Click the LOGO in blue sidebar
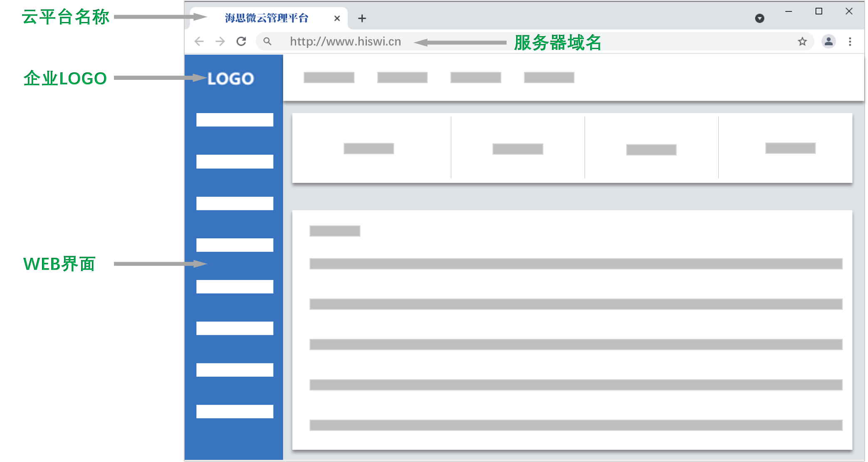 230,79
